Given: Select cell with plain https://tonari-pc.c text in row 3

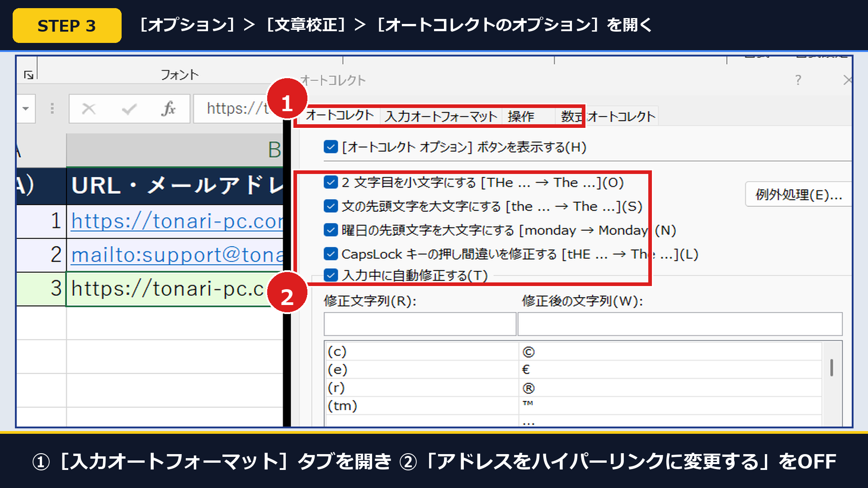Looking at the screenshot, I should (175, 289).
